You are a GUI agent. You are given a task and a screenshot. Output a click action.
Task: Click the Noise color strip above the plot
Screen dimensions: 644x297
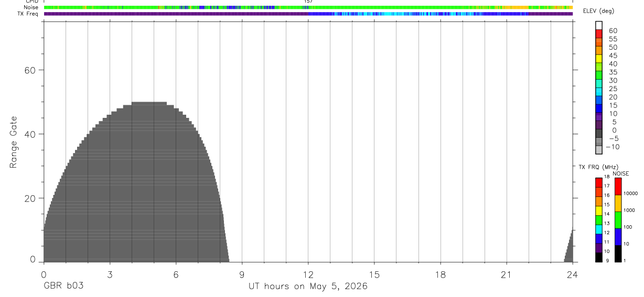(x=308, y=8)
